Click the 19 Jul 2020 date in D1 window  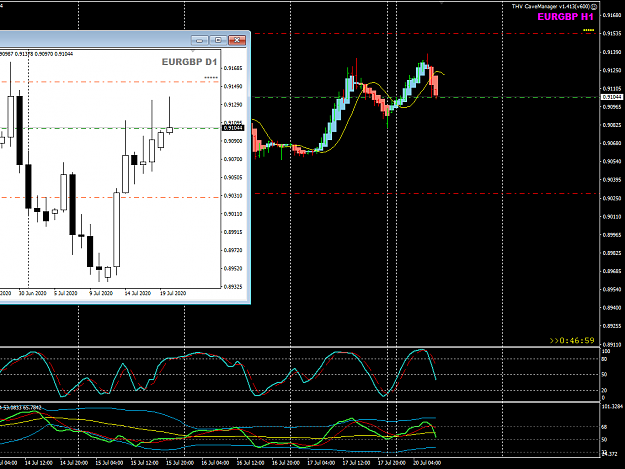pyautogui.click(x=173, y=293)
